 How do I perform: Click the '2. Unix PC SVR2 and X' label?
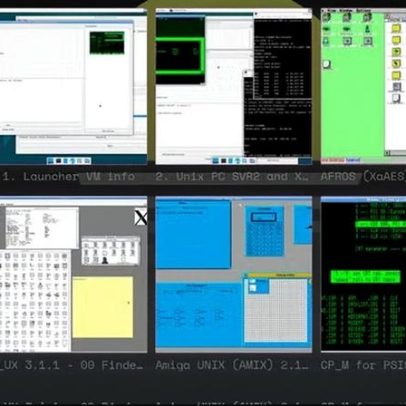(x=232, y=176)
